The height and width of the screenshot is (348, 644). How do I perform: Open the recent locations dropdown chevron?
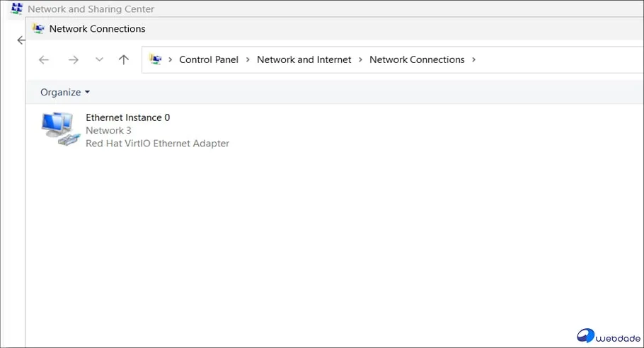click(99, 60)
